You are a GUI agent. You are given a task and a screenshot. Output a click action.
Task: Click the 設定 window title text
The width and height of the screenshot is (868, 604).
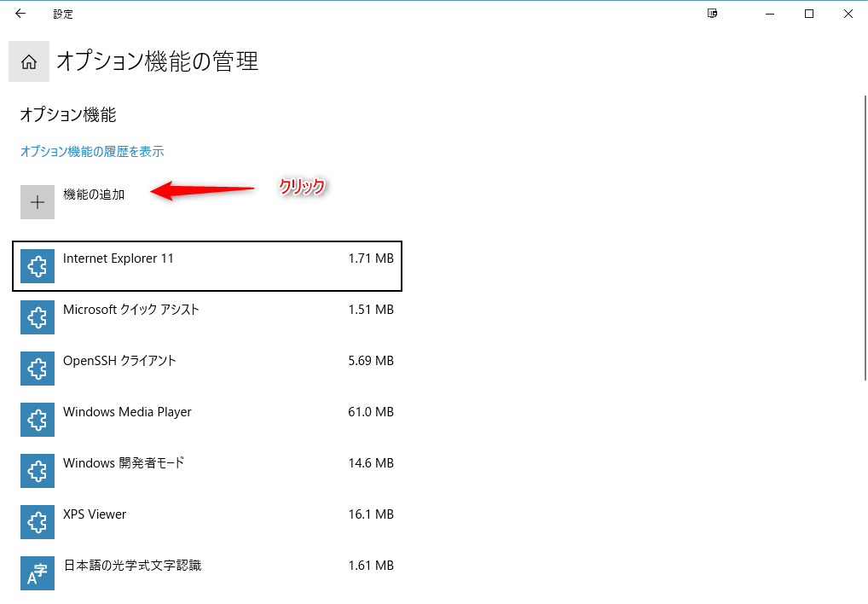[63, 14]
